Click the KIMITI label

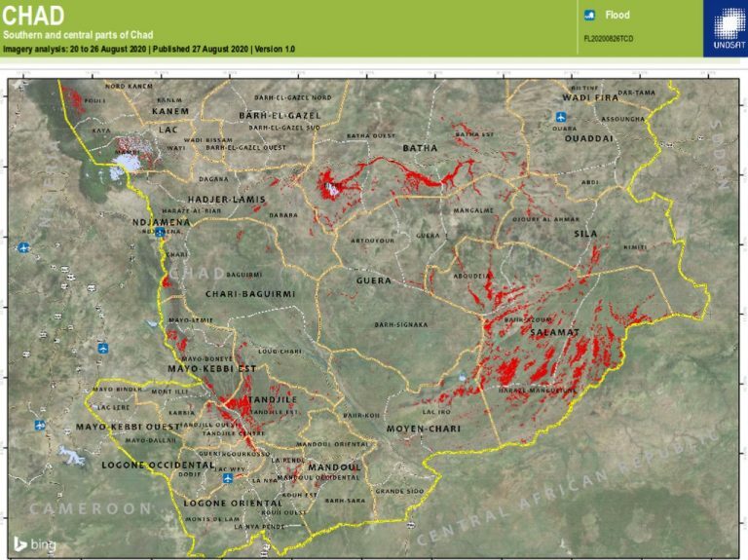[635, 247]
